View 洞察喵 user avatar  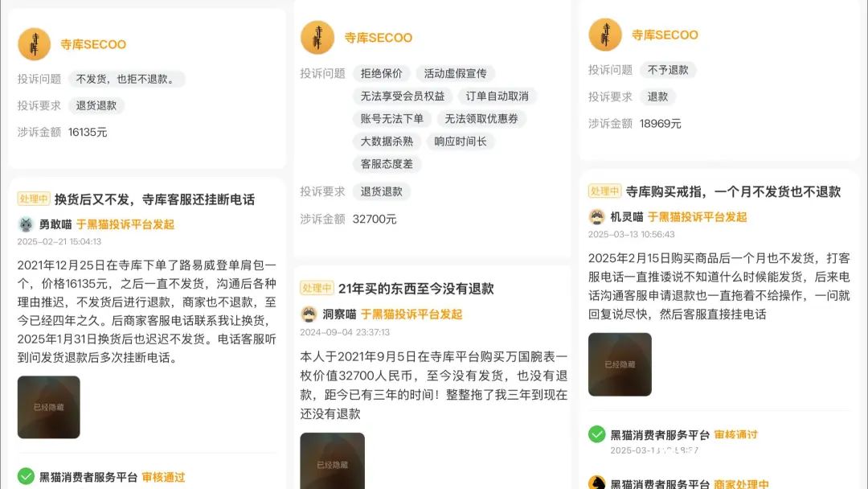pos(309,314)
